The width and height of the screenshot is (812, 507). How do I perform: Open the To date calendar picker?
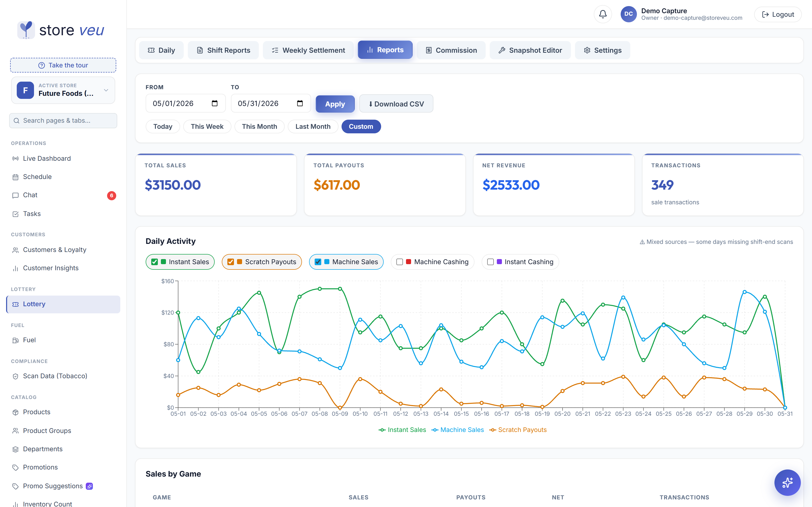pyautogui.click(x=300, y=103)
